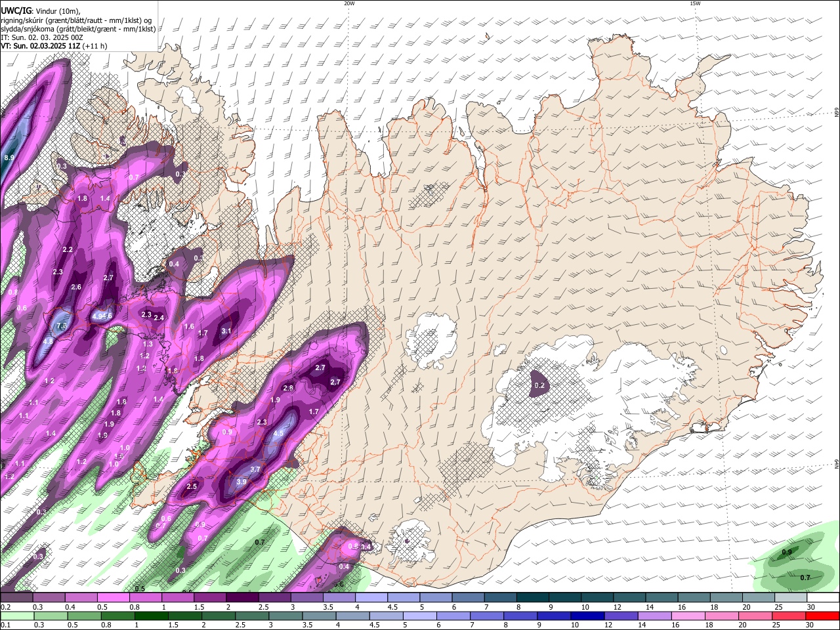Click the '7.6' snowfall value on the map

[x=62, y=325]
